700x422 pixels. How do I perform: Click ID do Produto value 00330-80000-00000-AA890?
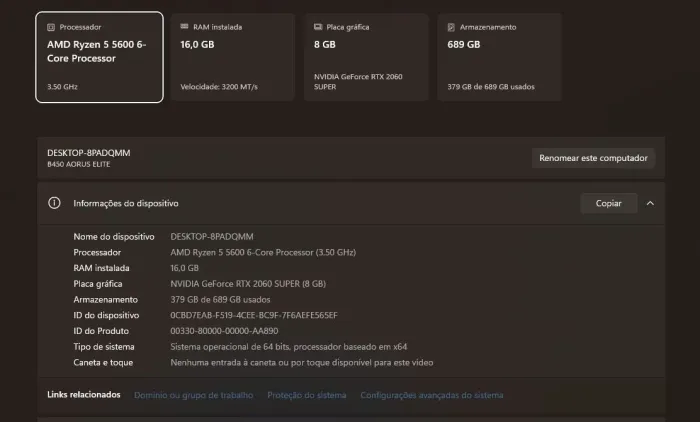coord(224,331)
